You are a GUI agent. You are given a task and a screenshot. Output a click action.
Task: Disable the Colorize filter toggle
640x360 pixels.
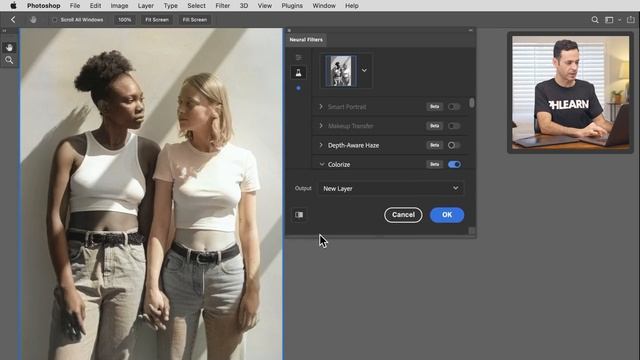(454, 164)
